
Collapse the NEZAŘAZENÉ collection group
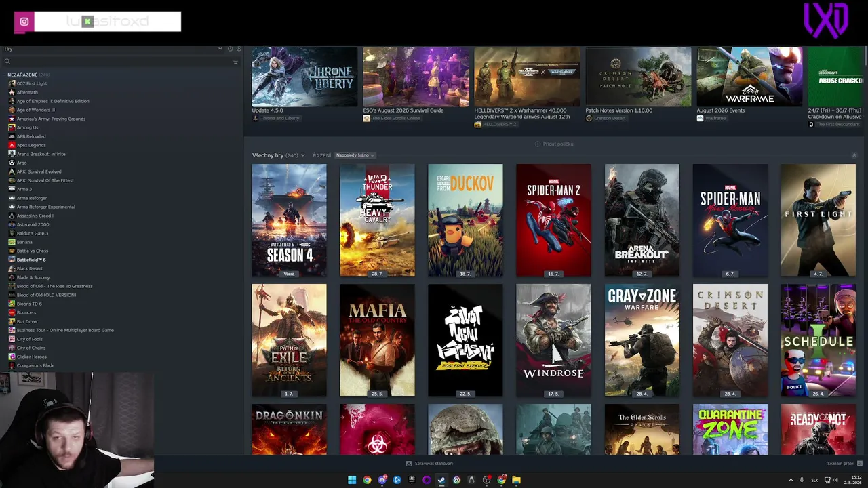[x=26, y=75]
